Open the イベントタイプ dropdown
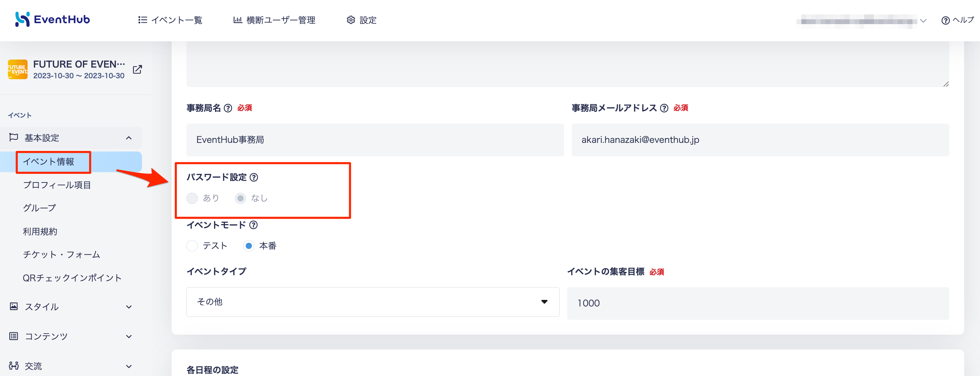The height and width of the screenshot is (376, 980). 373,302
